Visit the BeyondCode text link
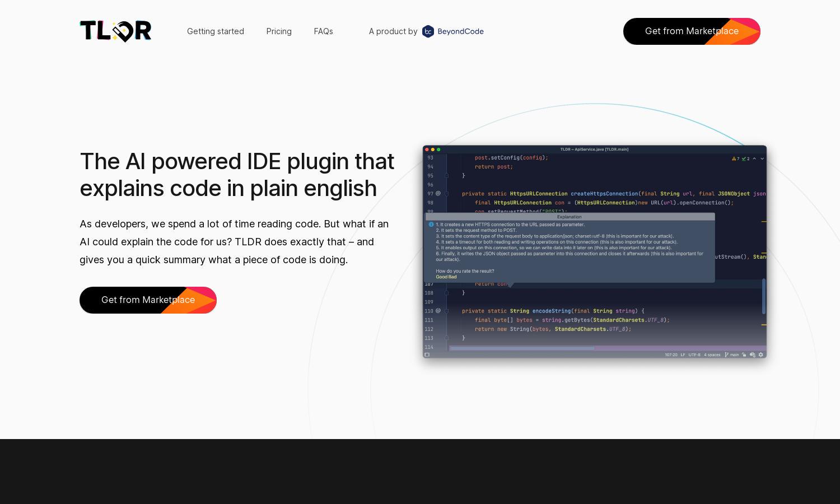 pos(460,31)
